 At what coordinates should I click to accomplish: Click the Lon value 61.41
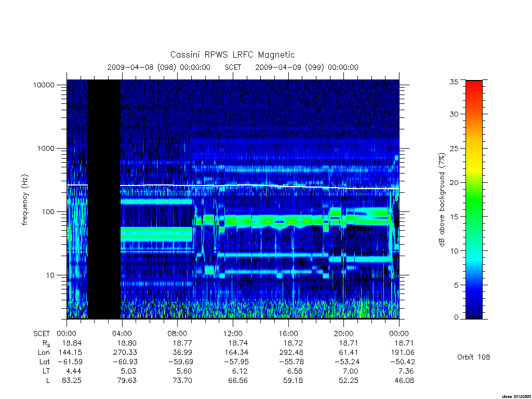(x=349, y=352)
